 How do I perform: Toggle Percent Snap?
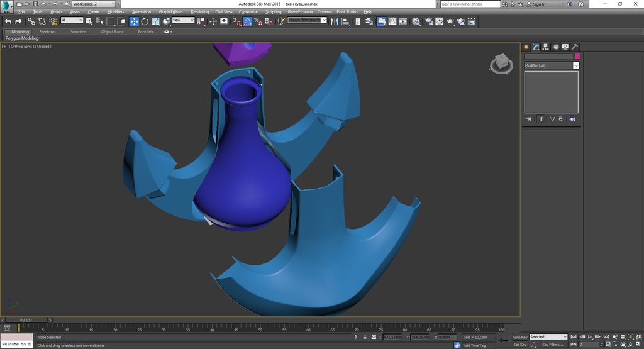pos(258,21)
